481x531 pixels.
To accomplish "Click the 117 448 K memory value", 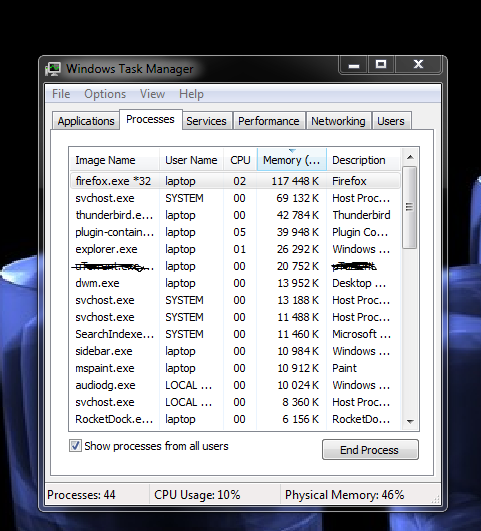I will click(x=295, y=181).
